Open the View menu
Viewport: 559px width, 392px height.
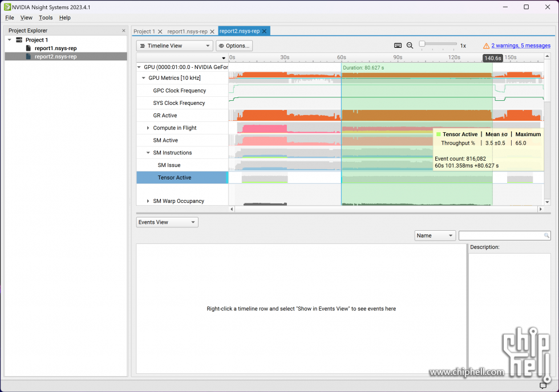click(26, 18)
